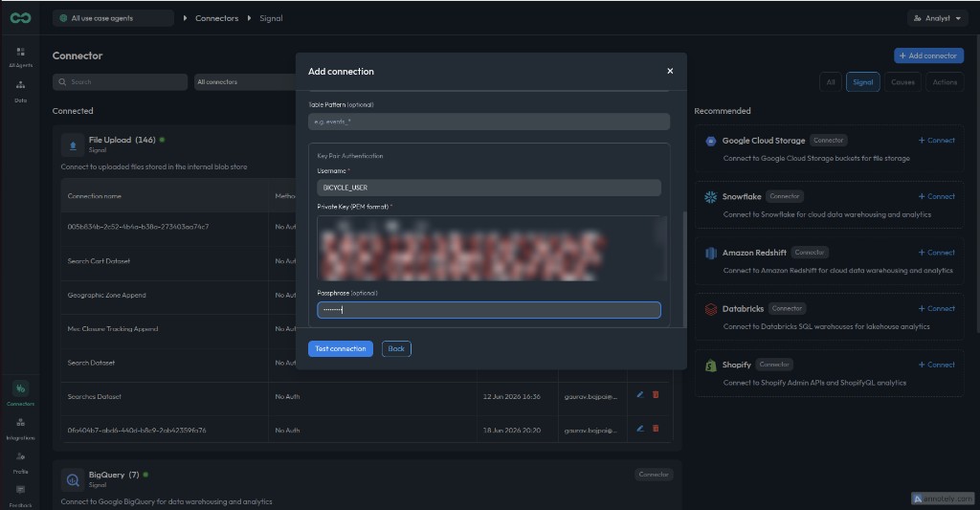This screenshot has height=510, width=980.
Task: Expand the All connectors filter dropdown
Action: pos(245,82)
